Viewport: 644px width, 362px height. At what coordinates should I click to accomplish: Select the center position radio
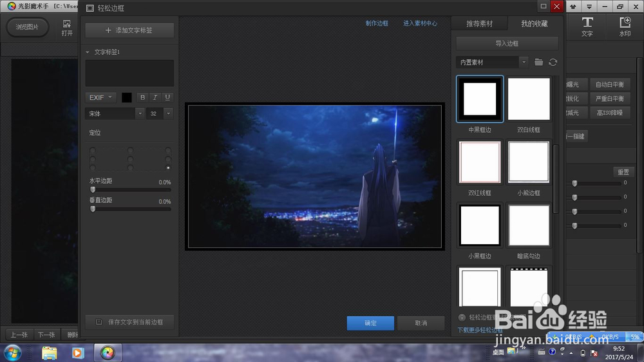tap(130, 159)
